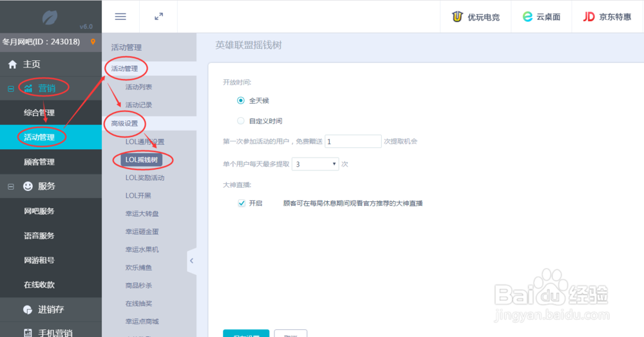Click the 云桌面 green e icon
Image resolution: width=644 pixels, height=337 pixels.
pos(527,17)
